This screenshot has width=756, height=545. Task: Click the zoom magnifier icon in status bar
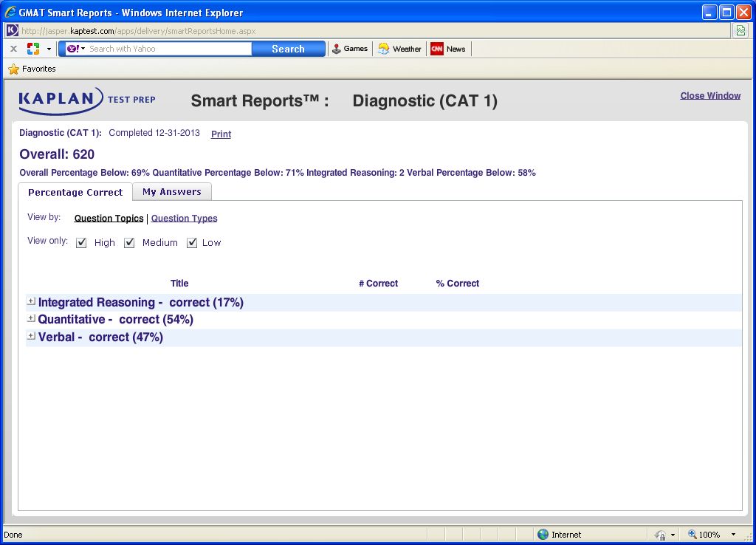[692, 534]
